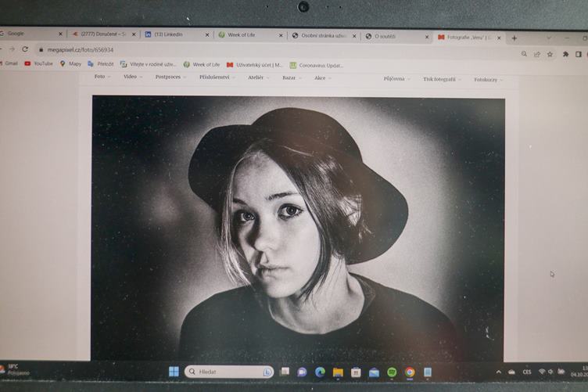Open the Vítejte v rodině bookmark
Screen dimensions: 588x392
tap(148, 64)
